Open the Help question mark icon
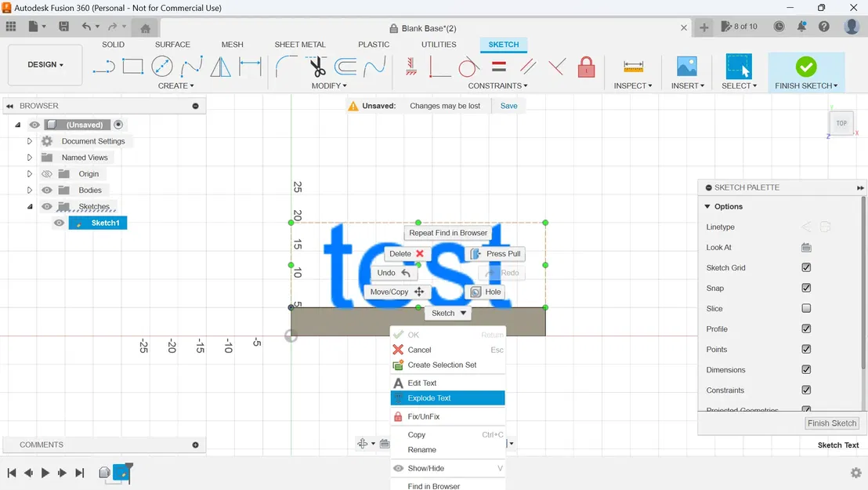The width and height of the screenshot is (868, 490). click(823, 26)
